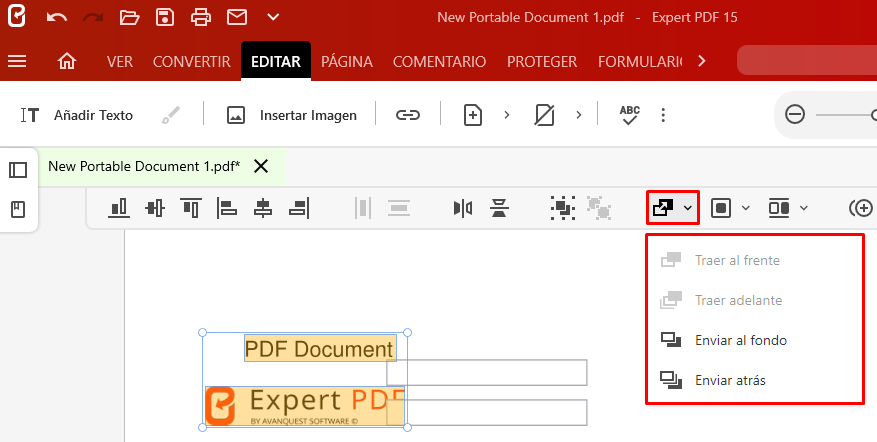Open a file with the folder icon

[129, 17]
